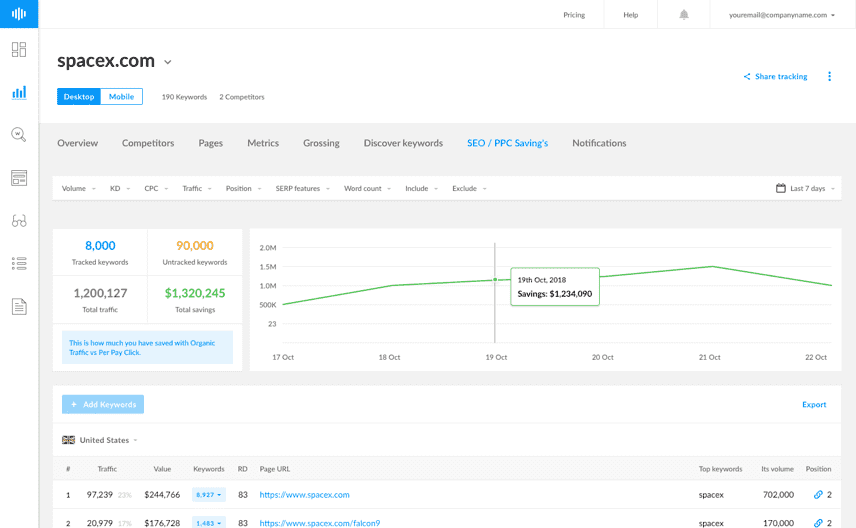Click the notification bell icon
The height and width of the screenshot is (528, 856).
pos(684,15)
